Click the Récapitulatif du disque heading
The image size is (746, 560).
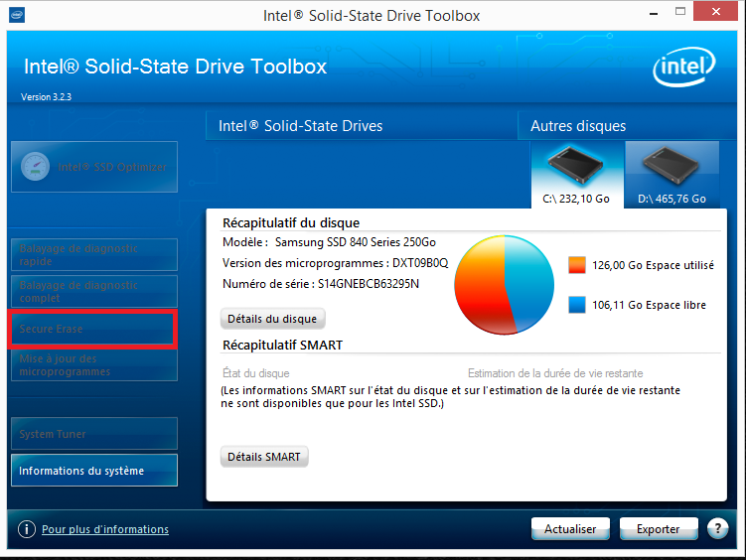[291, 223]
